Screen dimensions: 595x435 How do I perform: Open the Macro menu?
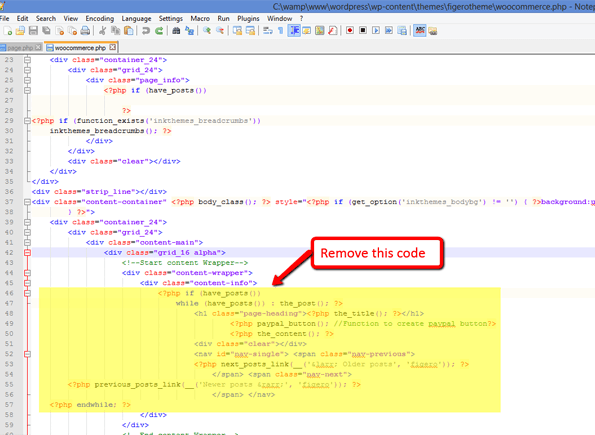pos(200,18)
